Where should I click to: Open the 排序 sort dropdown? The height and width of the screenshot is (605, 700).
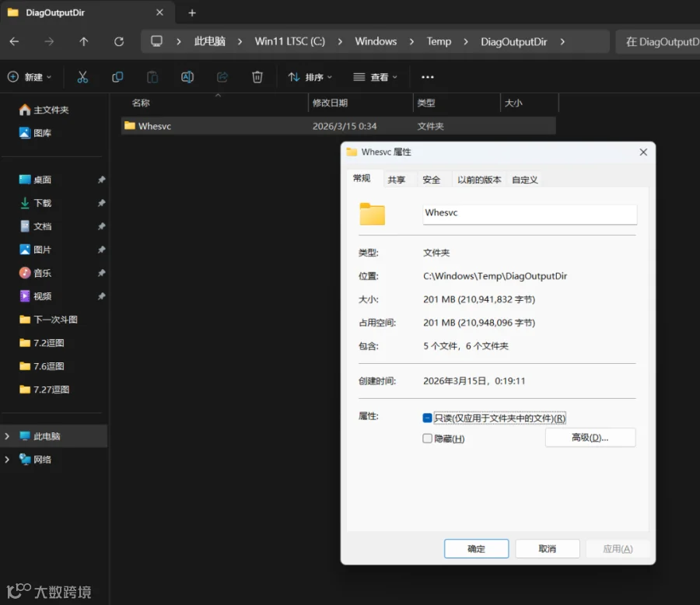tap(310, 77)
